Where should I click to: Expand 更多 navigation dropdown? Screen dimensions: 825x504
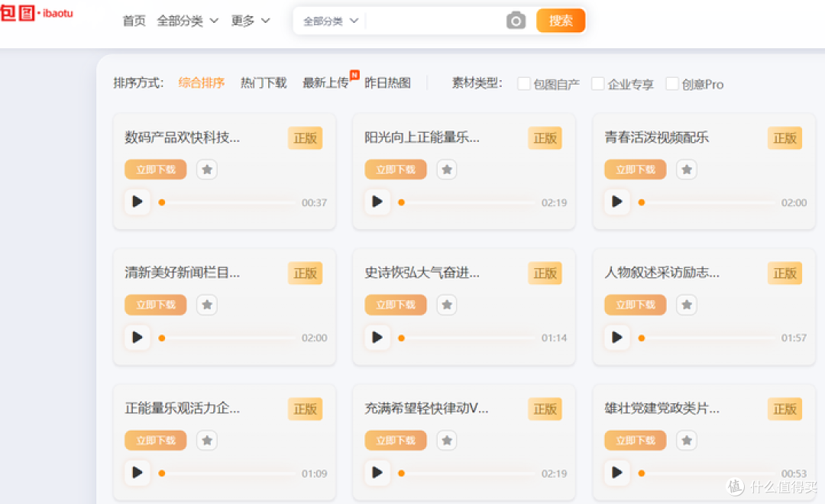[x=251, y=21]
